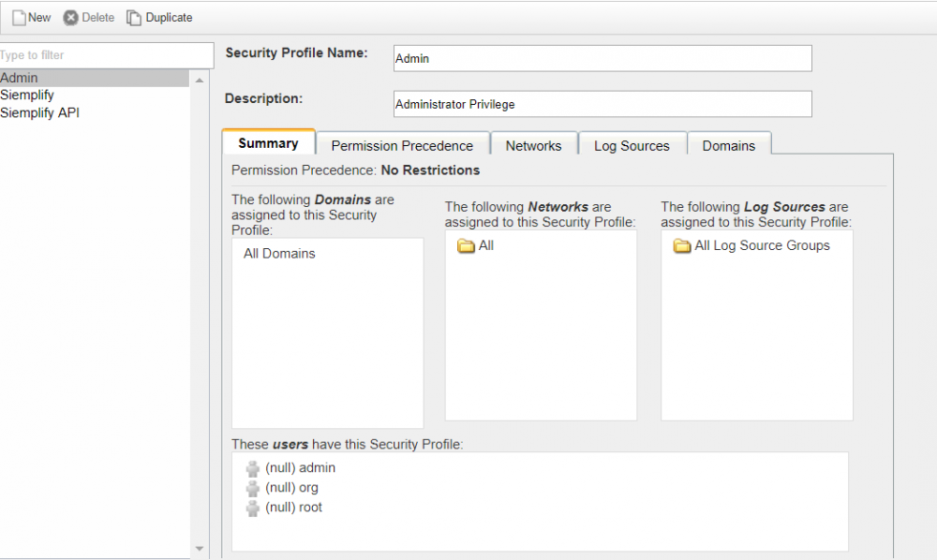Select the Summary tab
The image size is (937, 560).
(268, 142)
